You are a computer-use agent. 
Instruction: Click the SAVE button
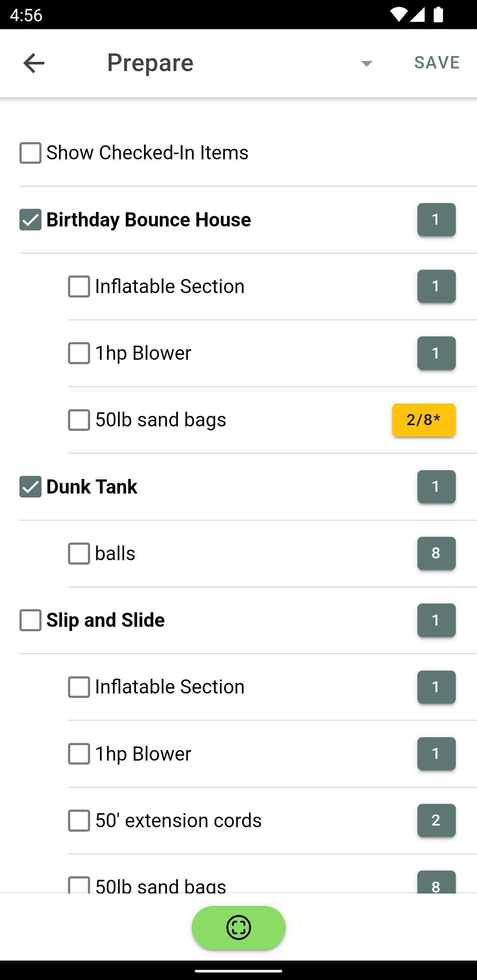437,63
